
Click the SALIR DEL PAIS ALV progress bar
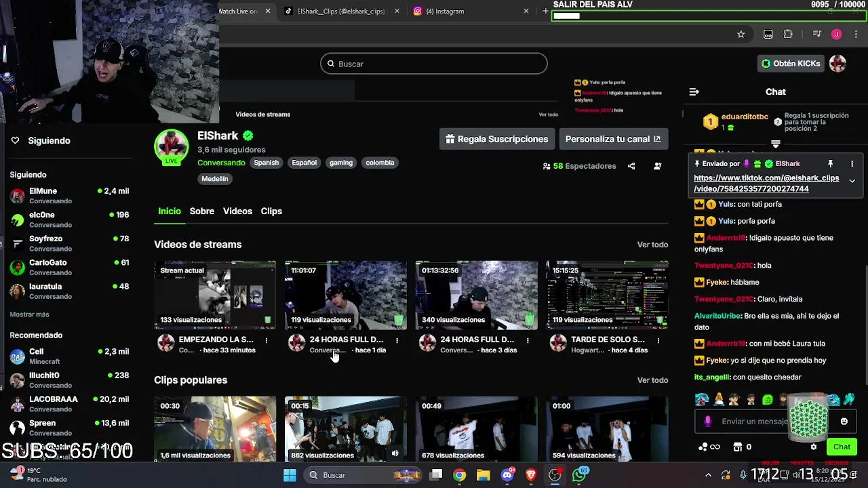point(709,16)
